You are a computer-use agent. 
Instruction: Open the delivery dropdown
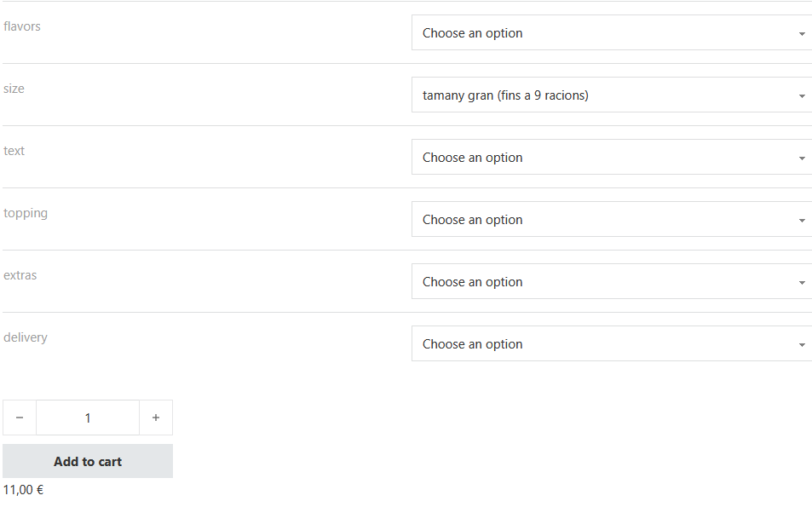coord(610,344)
